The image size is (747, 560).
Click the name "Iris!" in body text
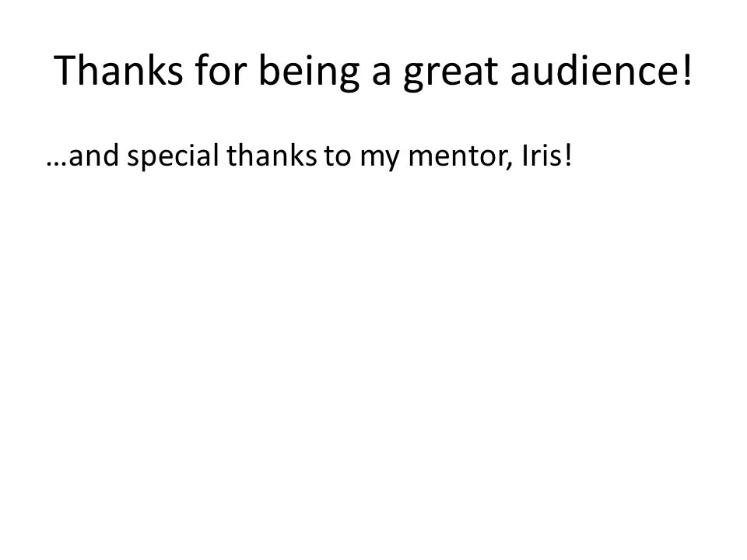[x=547, y=156]
